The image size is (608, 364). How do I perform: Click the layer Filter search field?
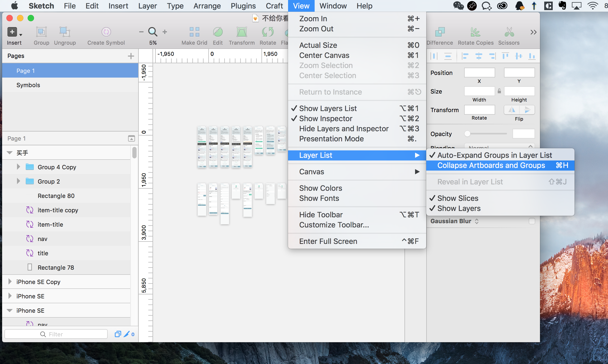point(56,334)
